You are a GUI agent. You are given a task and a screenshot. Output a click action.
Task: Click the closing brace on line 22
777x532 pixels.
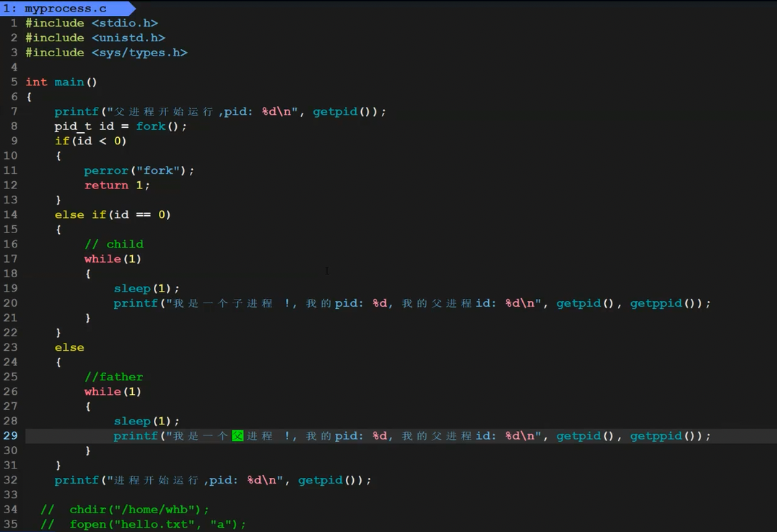coord(58,333)
